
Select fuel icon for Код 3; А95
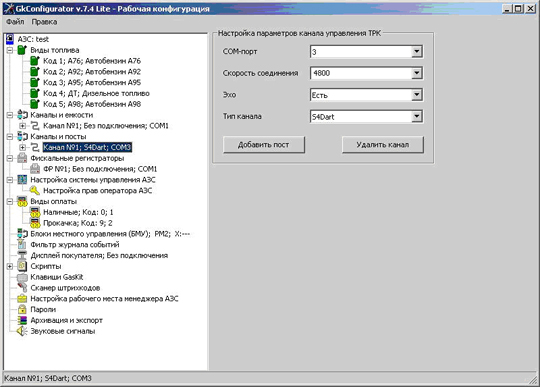point(35,82)
